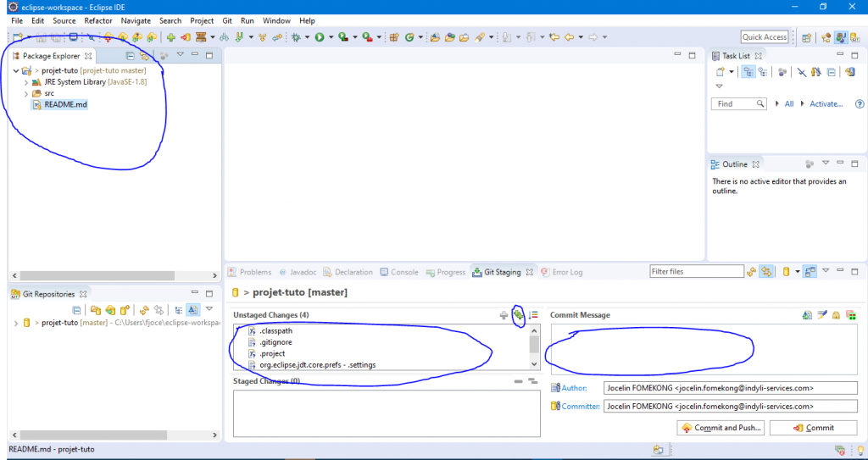Click Clone a Git Repository icon
868x460 pixels.
(x=110, y=310)
